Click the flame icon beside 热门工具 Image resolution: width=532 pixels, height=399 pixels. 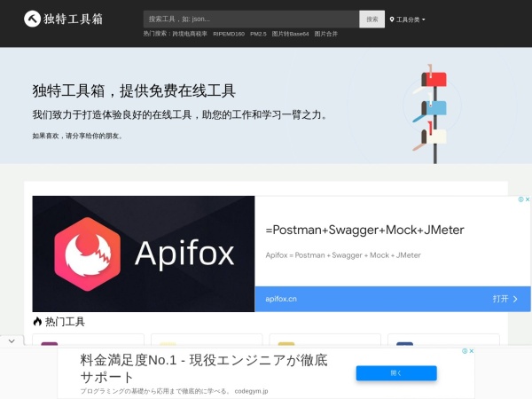[x=37, y=321]
